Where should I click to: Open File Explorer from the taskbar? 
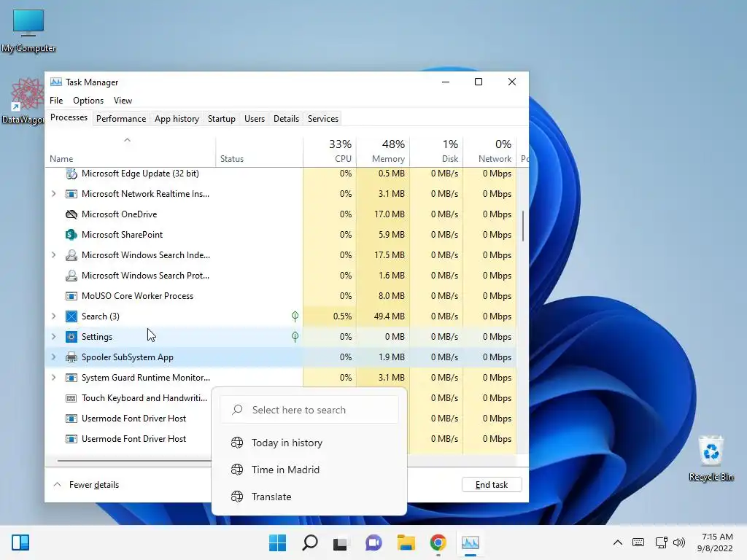(406, 542)
